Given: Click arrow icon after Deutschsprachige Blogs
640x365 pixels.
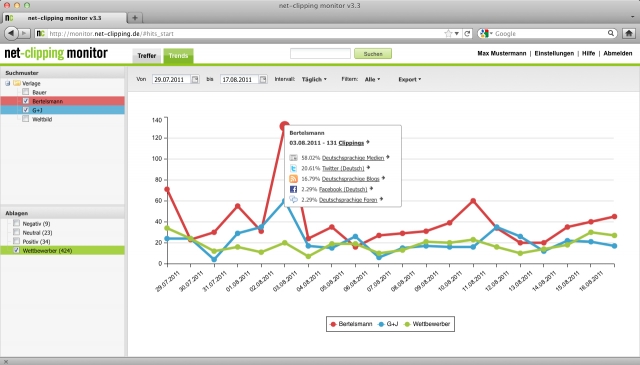Looking at the screenshot, I should pos(383,178).
